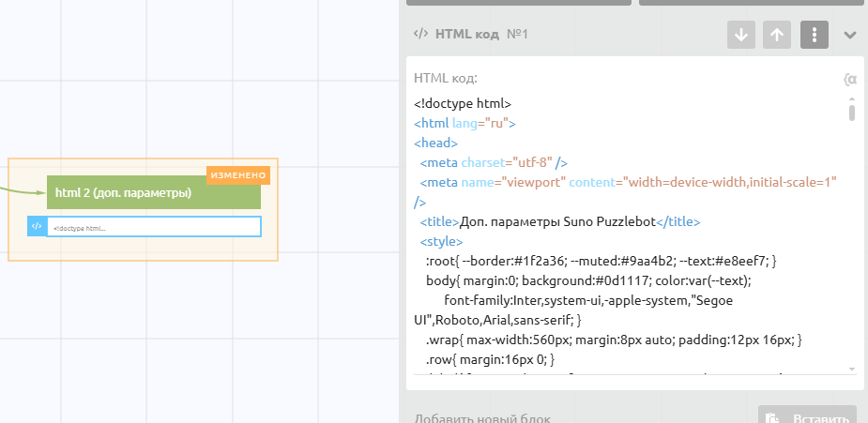This screenshot has width=868, height=423.
Task: Click the paste clipboard icon near Вставить
Action: tap(772, 419)
